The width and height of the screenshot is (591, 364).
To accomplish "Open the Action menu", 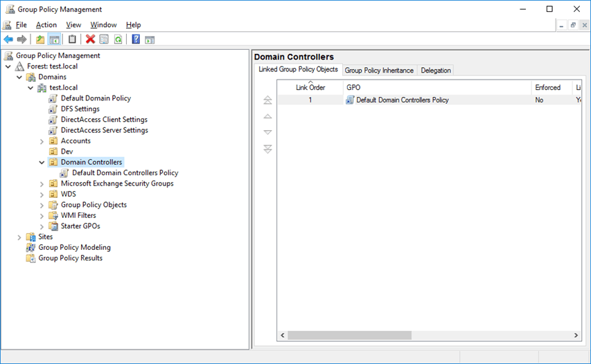I will tap(46, 25).
